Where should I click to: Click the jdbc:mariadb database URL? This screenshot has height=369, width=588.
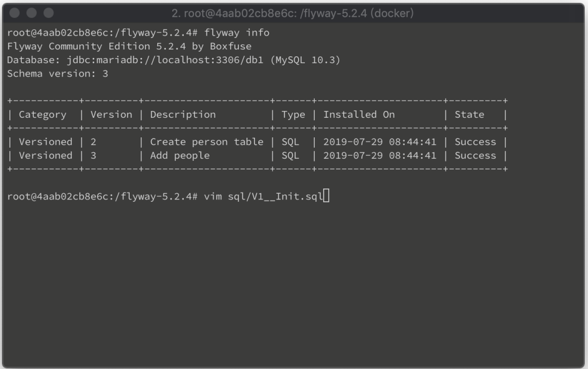[x=165, y=60]
